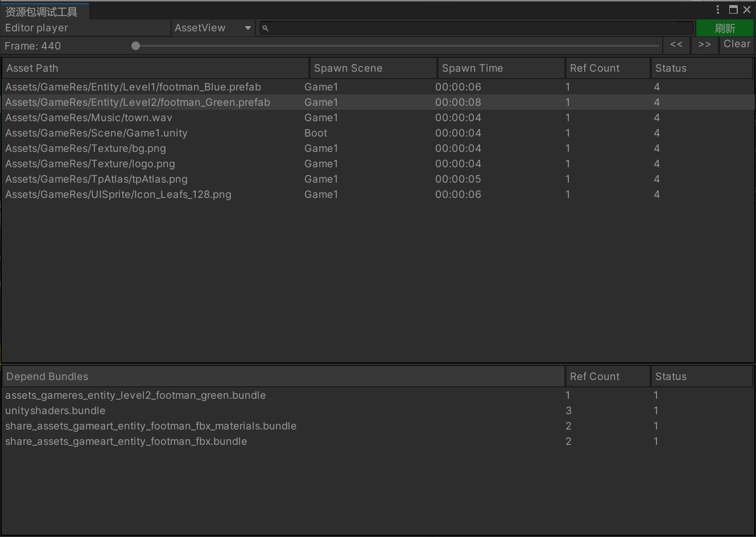Image resolution: width=756 pixels, height=537 pixels.
Task: Go to next frame with >> button
Action: click(705, 45)
